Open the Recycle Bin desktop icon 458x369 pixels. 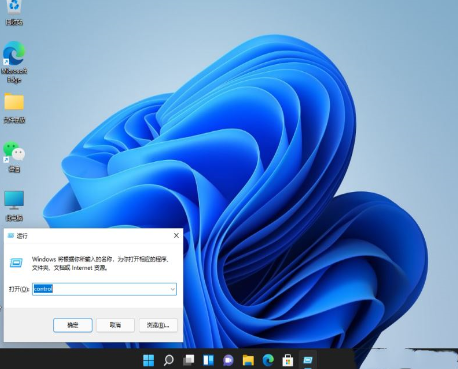pyautogui.click(x=14, y=12)
